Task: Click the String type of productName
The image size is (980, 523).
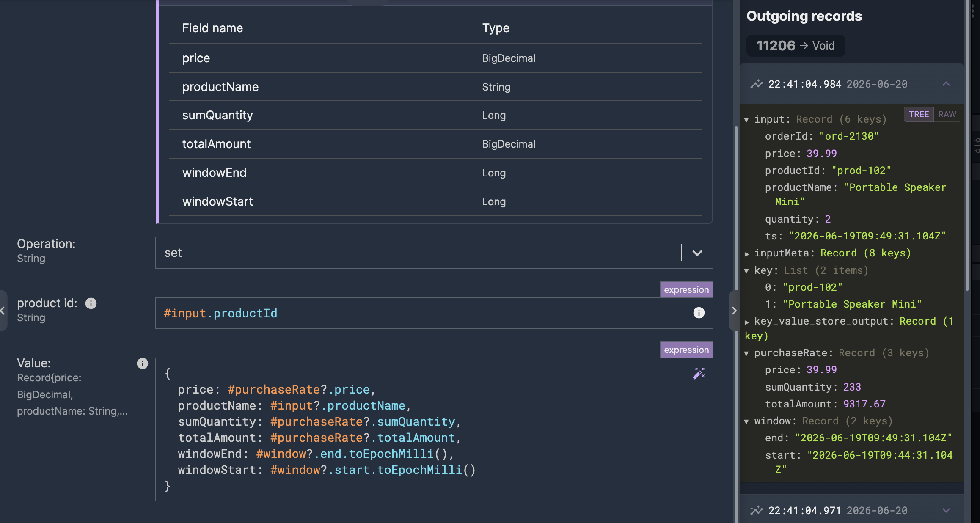Action: pos(496,87)
